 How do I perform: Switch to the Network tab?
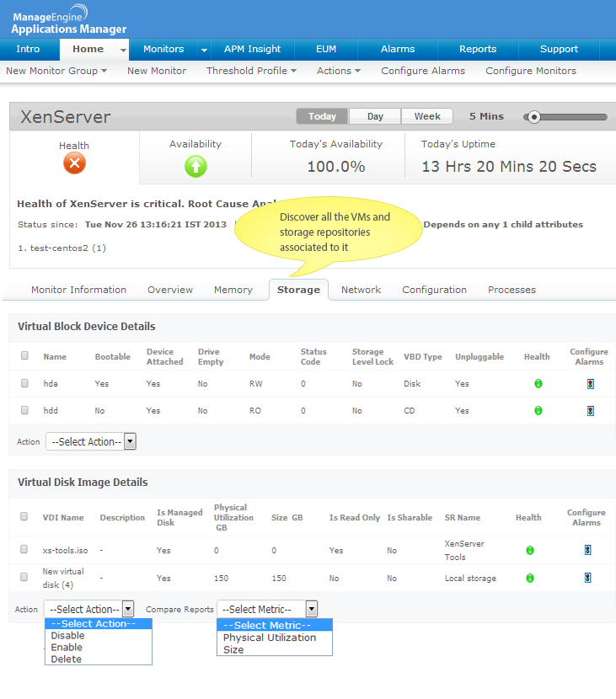click(361, 290)
